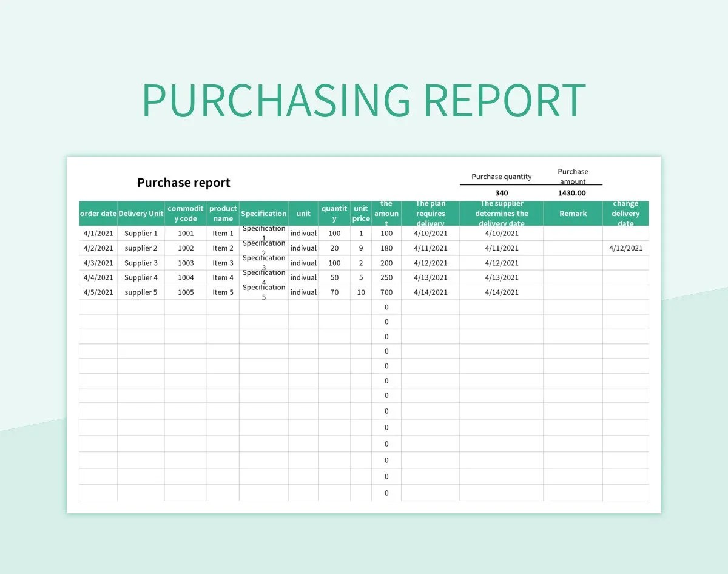Select commodity code cell 1002
Viewport: 728px width, 574px height.
pyautogui.click(x=186, y=248)
